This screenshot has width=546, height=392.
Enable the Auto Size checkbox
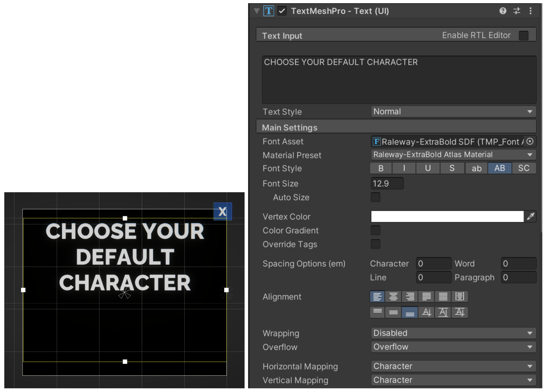tap(375, 197)
